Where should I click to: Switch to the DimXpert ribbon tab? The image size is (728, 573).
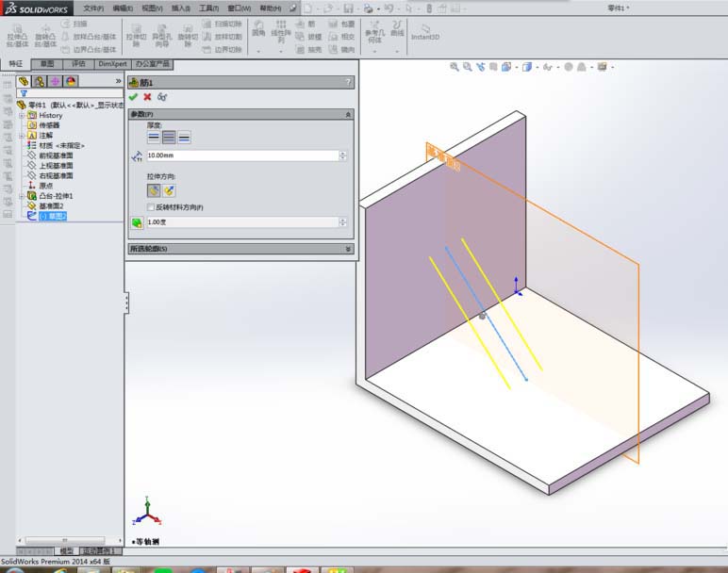click(113, 63)
